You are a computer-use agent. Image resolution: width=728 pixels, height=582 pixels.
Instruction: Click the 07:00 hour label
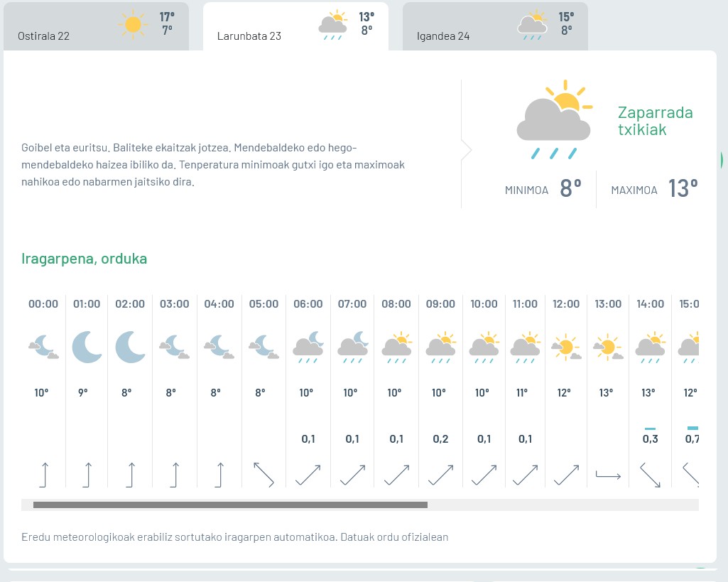point(352,303)
